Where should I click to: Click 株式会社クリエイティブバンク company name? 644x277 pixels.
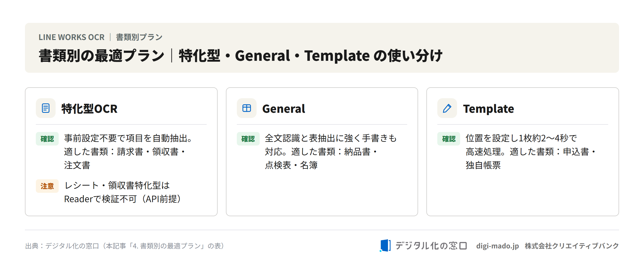coord(572,246)
